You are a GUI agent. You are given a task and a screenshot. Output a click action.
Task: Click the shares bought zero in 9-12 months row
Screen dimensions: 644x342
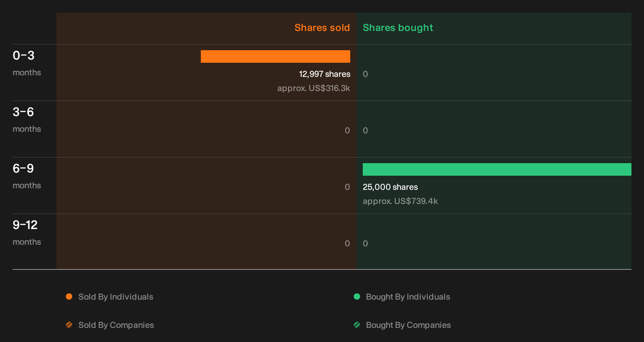point(365,244)
